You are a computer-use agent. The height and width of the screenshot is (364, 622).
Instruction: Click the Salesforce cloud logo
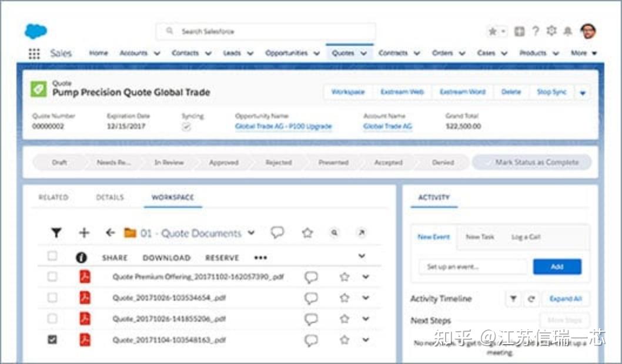click(36, 31)
